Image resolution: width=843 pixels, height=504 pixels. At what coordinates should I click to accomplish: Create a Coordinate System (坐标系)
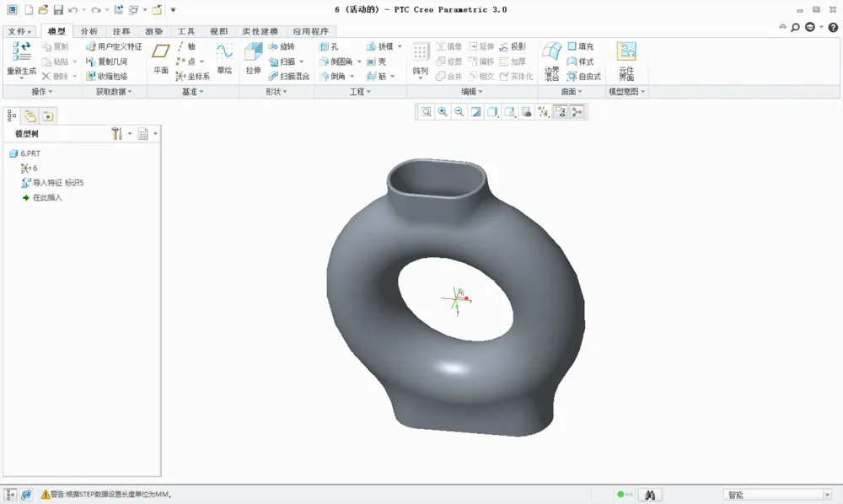(x=192, y=77)
